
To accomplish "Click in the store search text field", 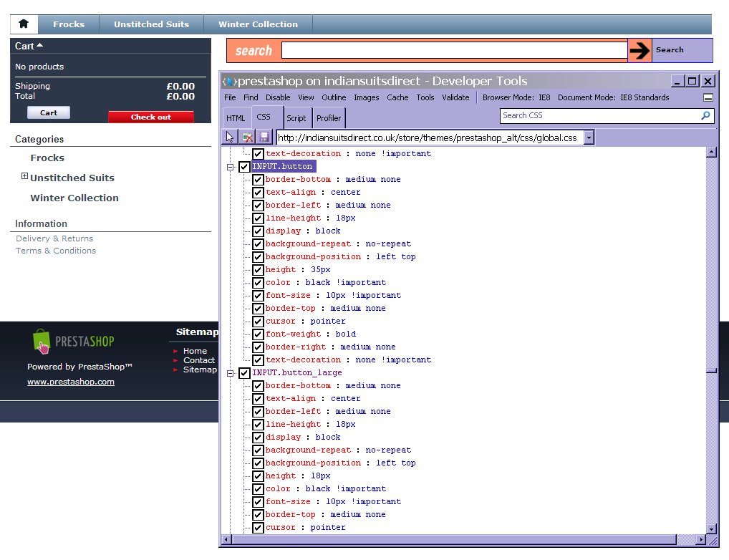I will point(455,50).
